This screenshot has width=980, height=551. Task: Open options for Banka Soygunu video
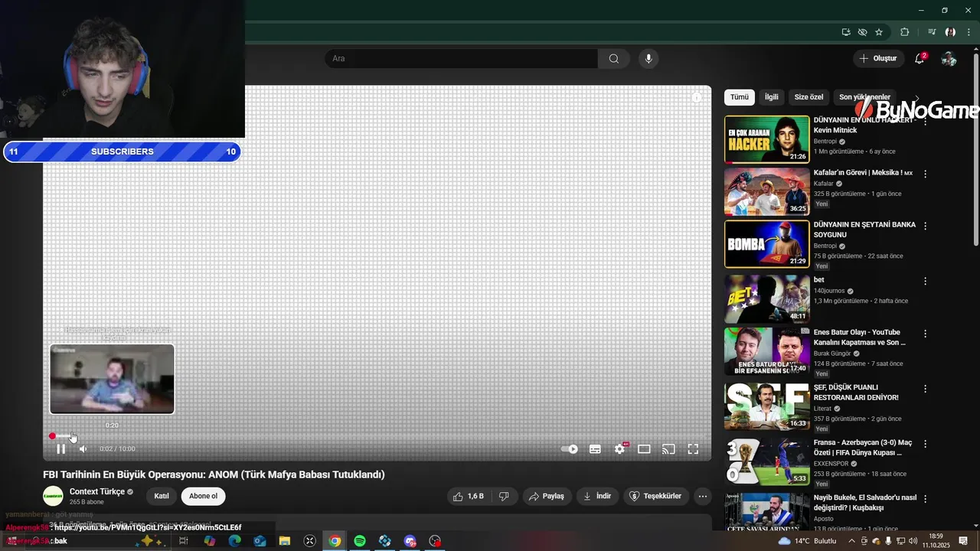point(925,226)
